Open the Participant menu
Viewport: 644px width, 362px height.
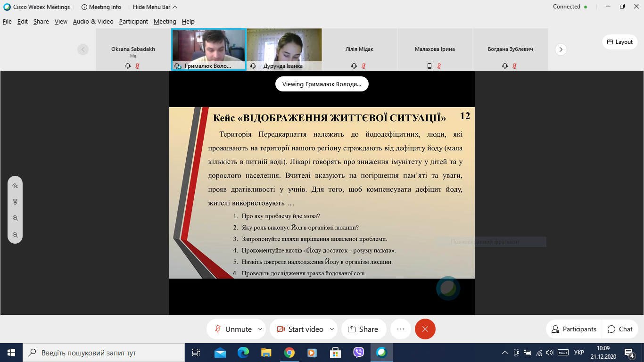(x=133, y=21)
